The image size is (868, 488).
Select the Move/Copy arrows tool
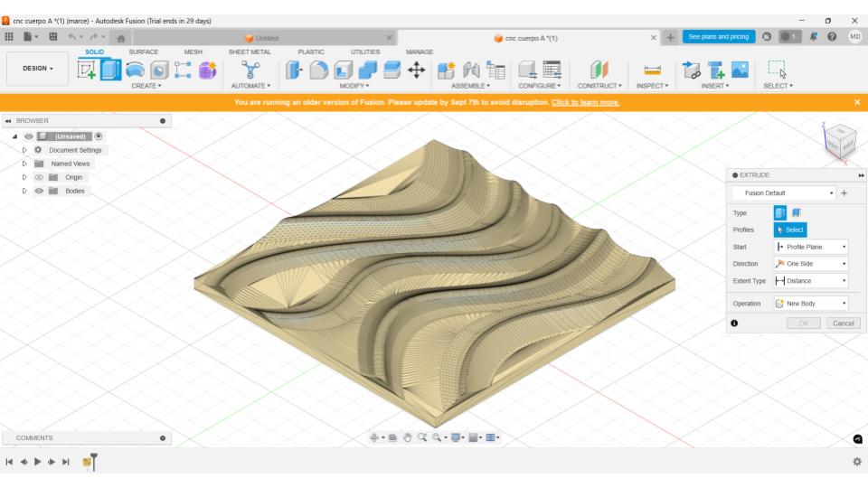coord(416,70)
